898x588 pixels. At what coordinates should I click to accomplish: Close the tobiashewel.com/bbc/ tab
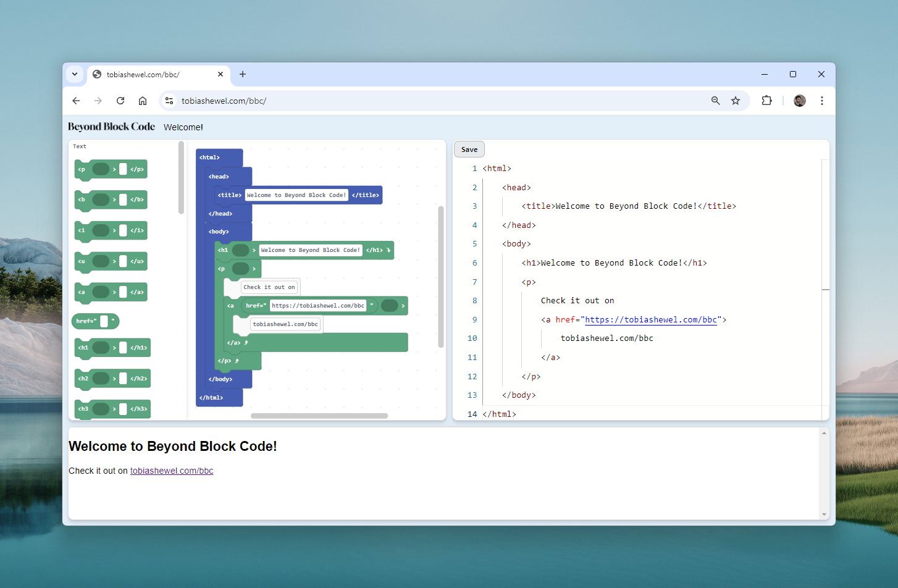point(220,74)
